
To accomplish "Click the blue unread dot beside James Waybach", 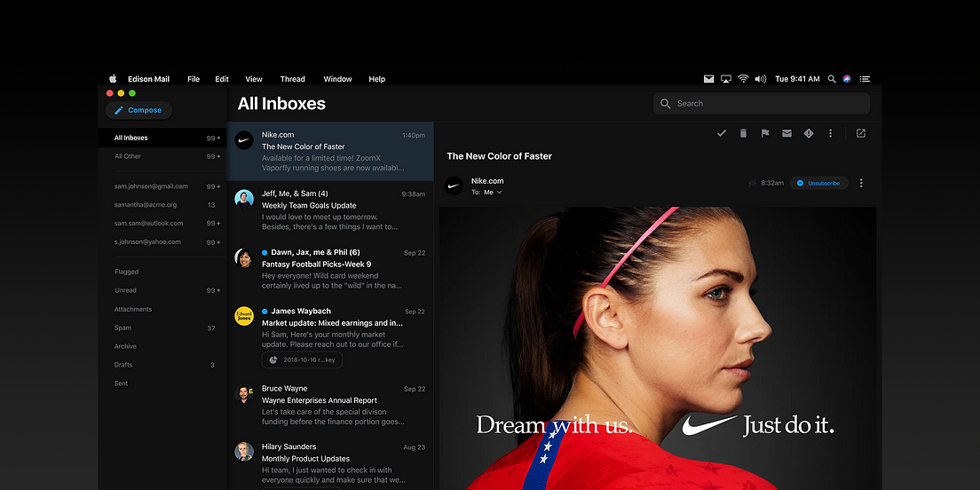I will pyautogui.click(x=265, y=312).
